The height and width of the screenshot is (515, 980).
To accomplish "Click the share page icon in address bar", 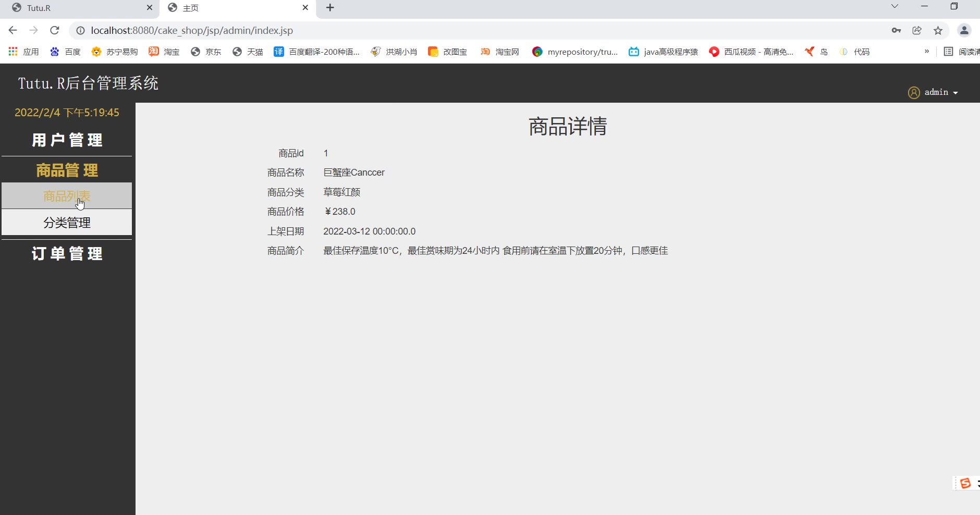I will [917, 30].
